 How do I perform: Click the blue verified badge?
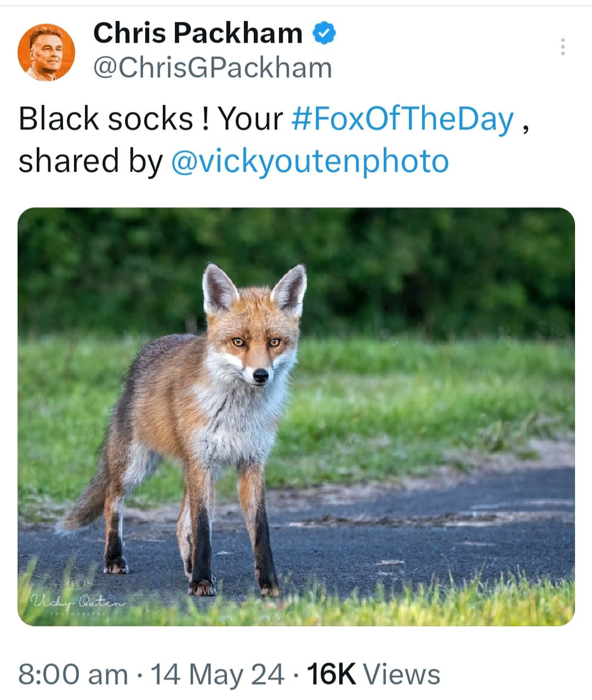pyautogui.click(x=324, y=33)
